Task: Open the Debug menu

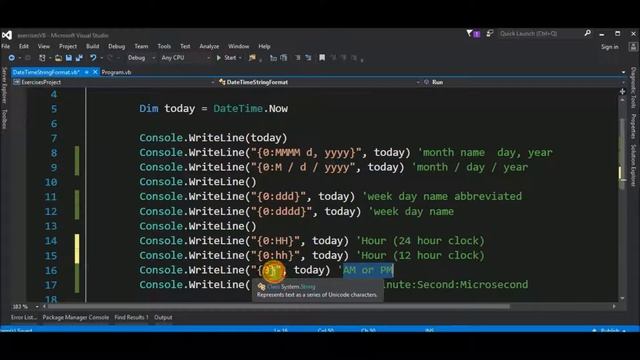Action: click(x=117, y=47)
